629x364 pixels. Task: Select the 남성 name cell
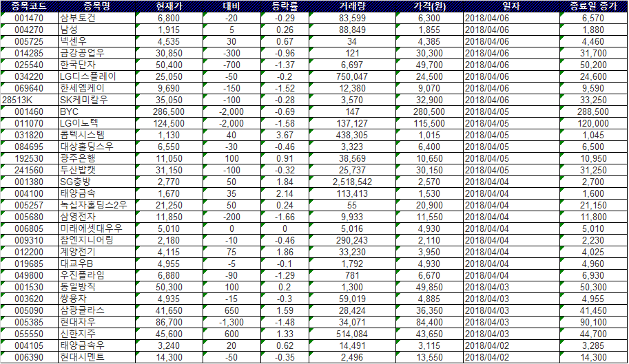tap(96, 30)
